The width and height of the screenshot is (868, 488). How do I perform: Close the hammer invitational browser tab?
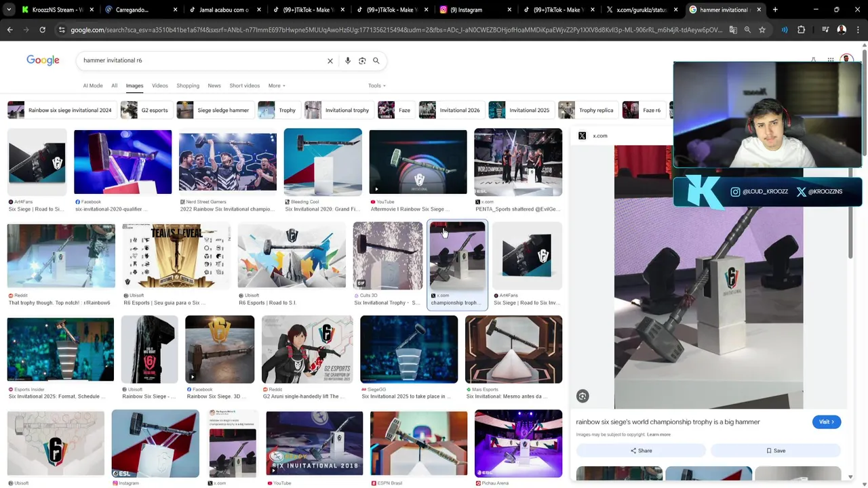(x=759, y=9)
